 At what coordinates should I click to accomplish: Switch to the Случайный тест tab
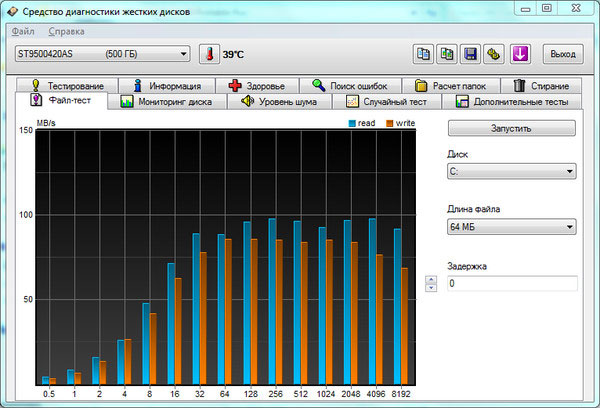click(386, 102)
